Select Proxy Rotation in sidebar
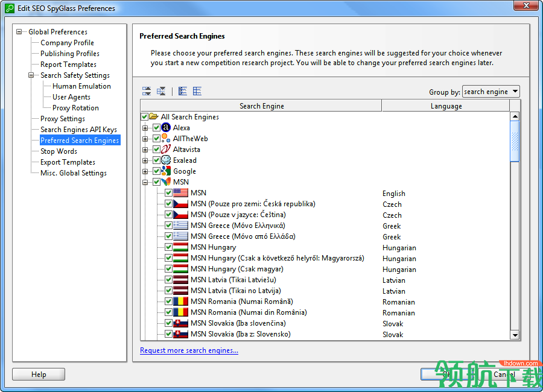This screenshot has width=543, height=392. [75, 108]
